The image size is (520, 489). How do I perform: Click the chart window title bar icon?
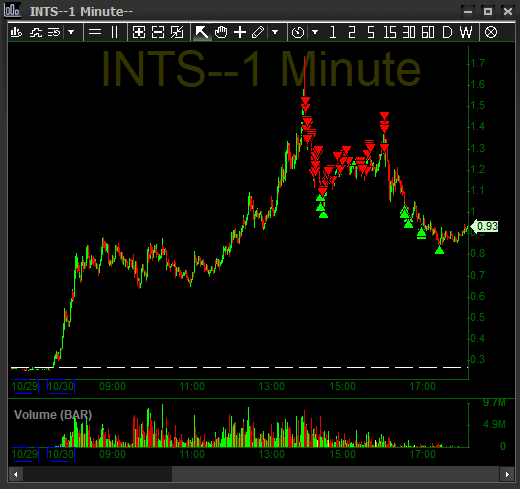[x=12, y=10]
